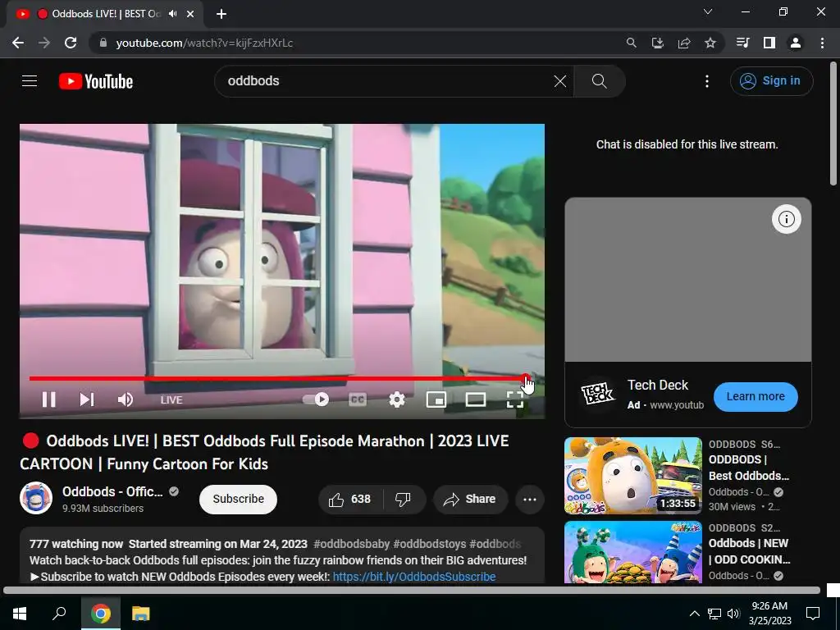The height and width of the screenshot is (630, 840).
Task: Open YouTube settings three-dot menu
Action: (x=707, y=81)
